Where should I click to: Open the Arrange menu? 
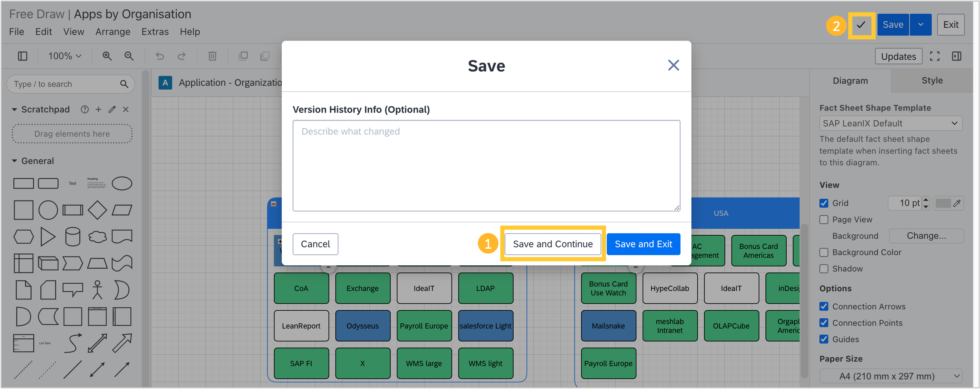coord(113,32)
